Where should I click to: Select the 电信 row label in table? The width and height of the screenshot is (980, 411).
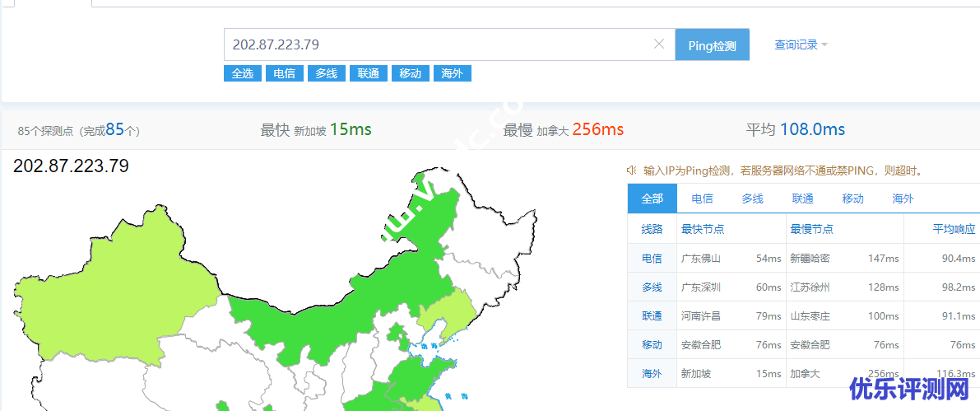[652, 258]
